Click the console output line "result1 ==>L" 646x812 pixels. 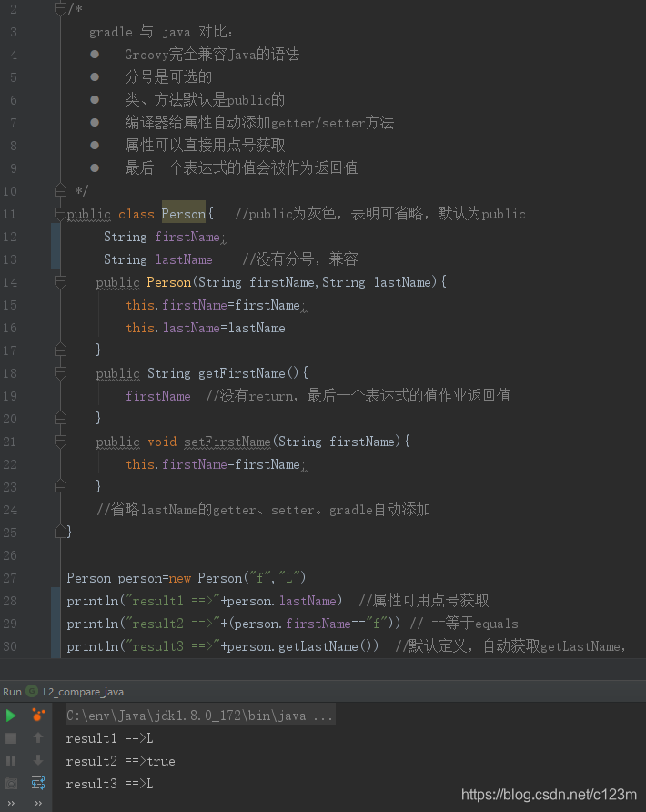tap(109, 738)
